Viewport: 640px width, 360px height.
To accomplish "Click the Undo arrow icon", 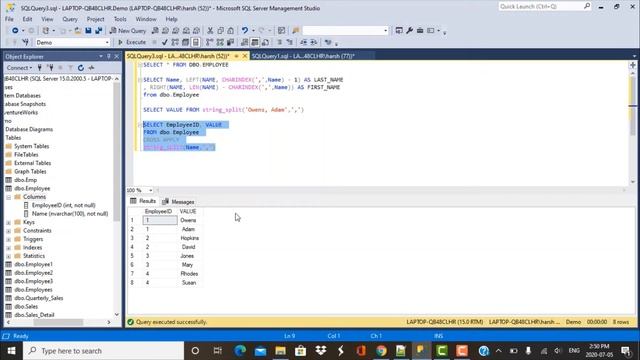I will click(244, 31).
